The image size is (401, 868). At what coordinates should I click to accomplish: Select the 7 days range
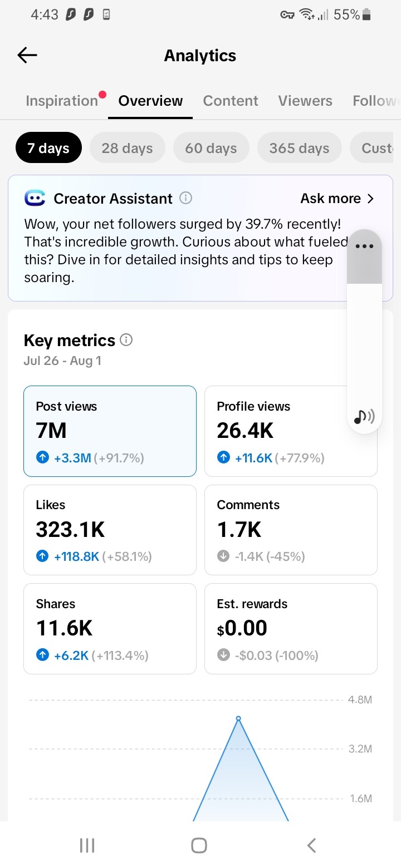pos(48,148)
